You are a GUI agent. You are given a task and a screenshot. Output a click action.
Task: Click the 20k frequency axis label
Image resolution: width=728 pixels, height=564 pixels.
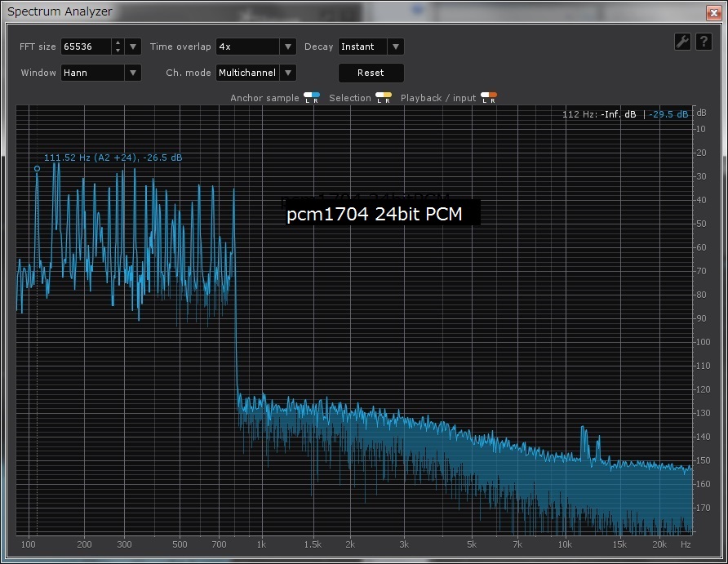(x=659, y=544)
